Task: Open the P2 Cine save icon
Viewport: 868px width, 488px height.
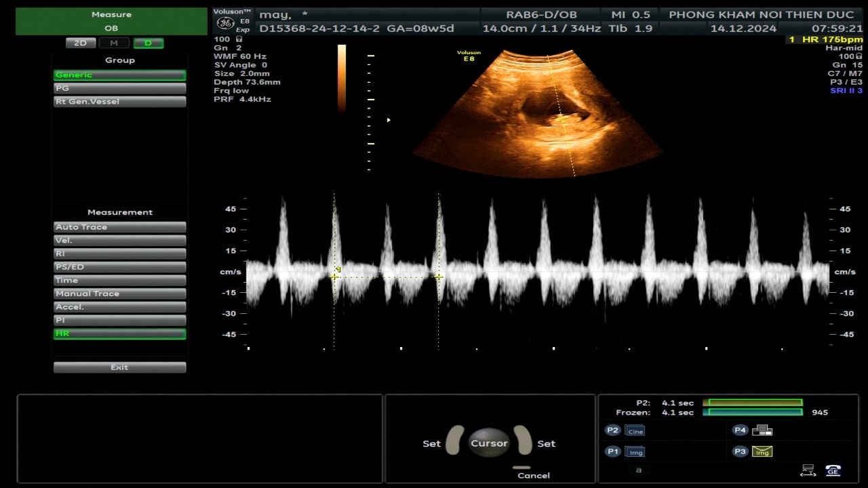Action: [x=635, y=431]
